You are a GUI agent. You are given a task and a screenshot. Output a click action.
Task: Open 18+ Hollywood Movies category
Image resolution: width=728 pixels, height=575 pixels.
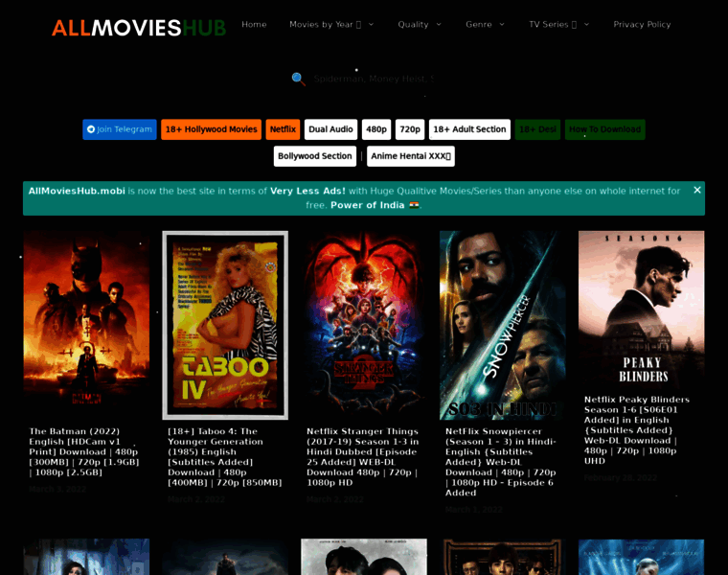212,129
